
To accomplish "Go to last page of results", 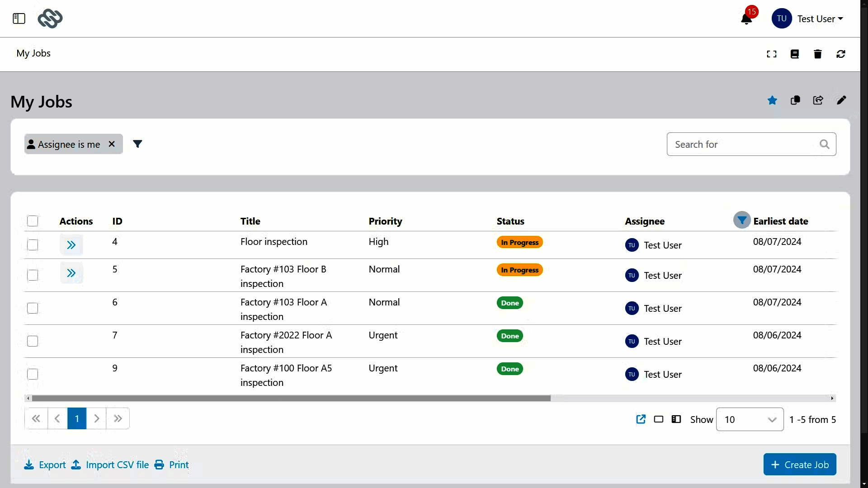I will point(118,418).
